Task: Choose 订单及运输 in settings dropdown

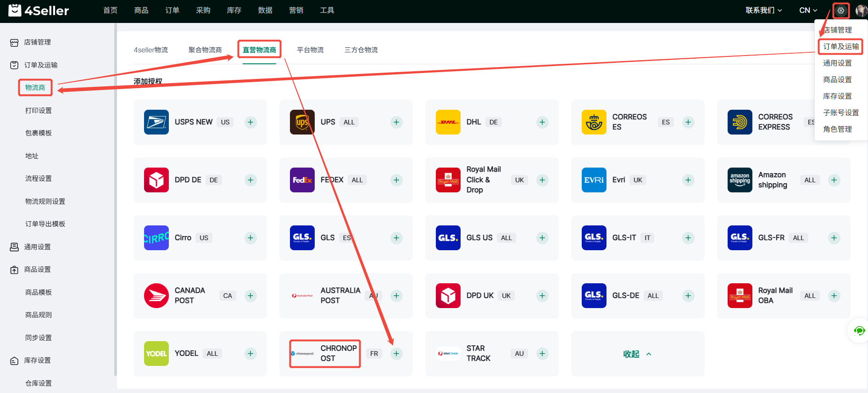Action: click(x=841, y=46)
